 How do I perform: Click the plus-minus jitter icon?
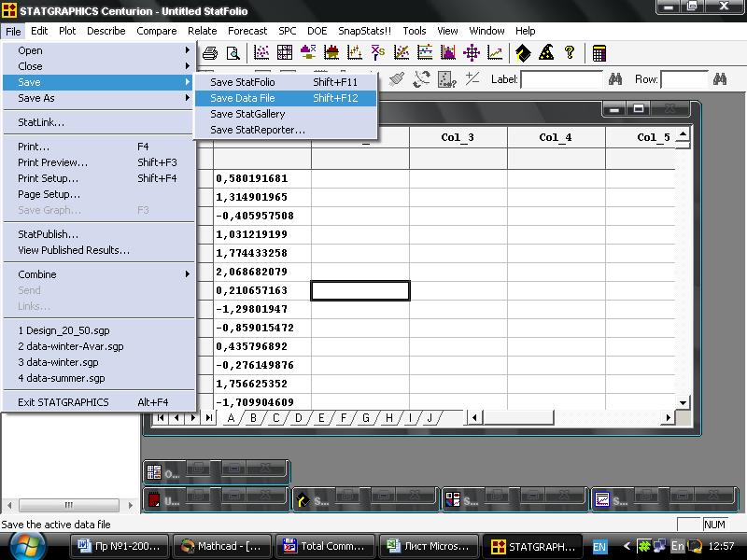coord(472,78)
